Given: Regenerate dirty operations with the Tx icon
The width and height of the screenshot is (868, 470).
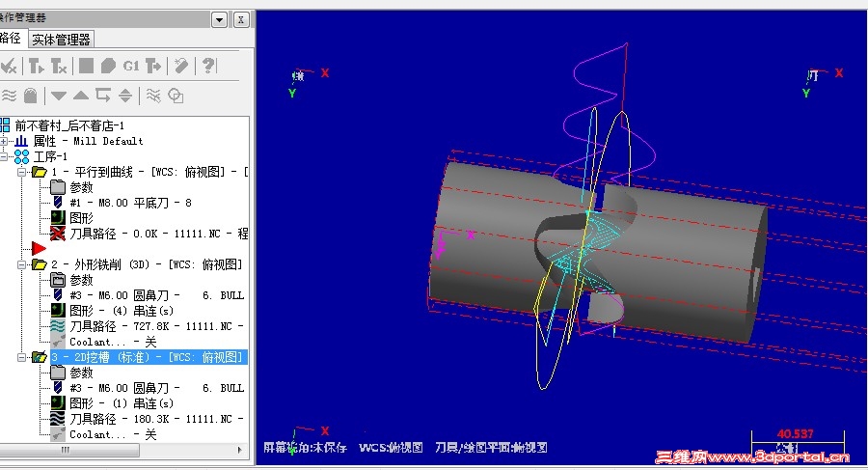Looking at the screenshot, I should [59, 66].
